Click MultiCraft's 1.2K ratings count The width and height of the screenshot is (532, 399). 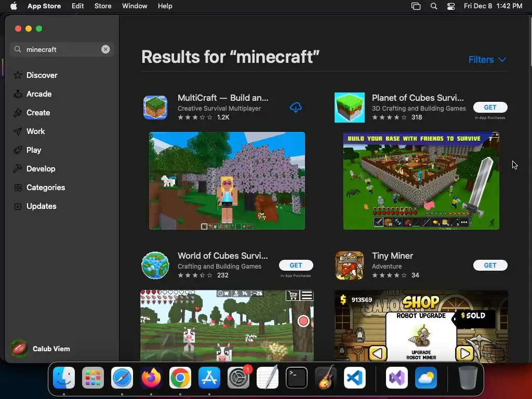(x=223, y=117)
